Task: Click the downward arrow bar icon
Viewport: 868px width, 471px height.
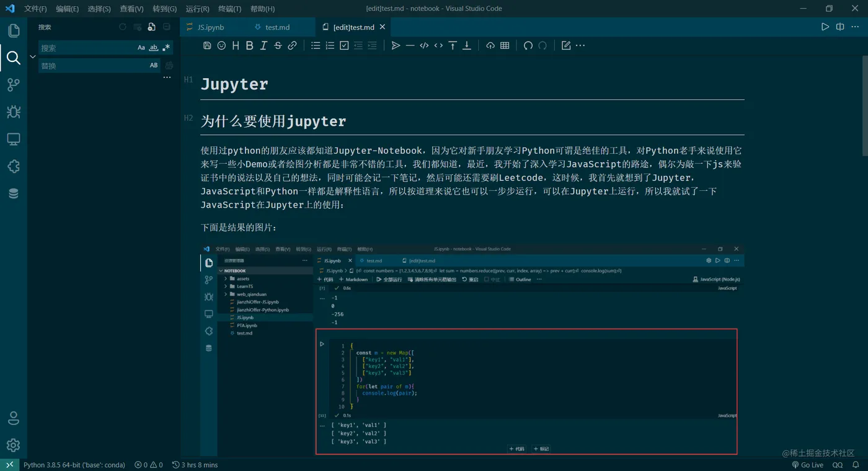Action: click(467, 45)
